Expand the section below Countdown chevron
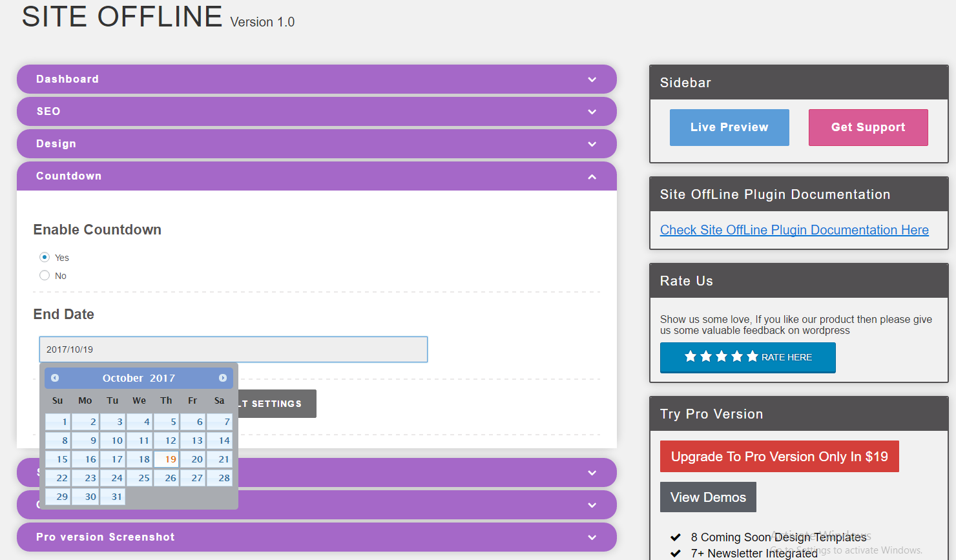This screenshot has width=956, height=560. [x=592, y=473]
